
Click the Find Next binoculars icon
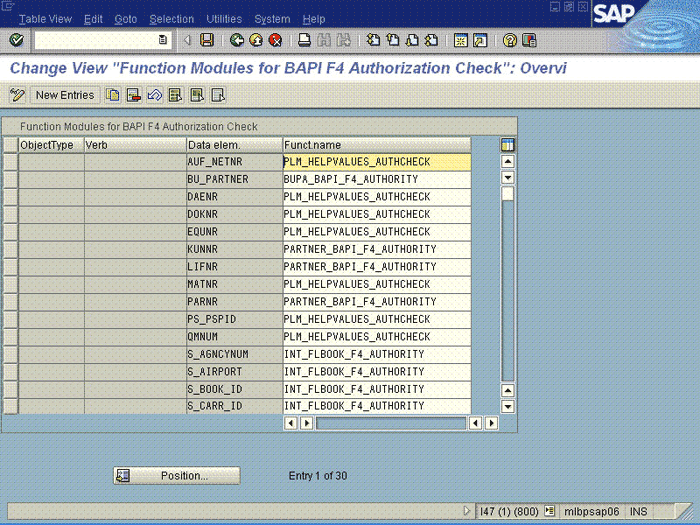tap(343, 40)
